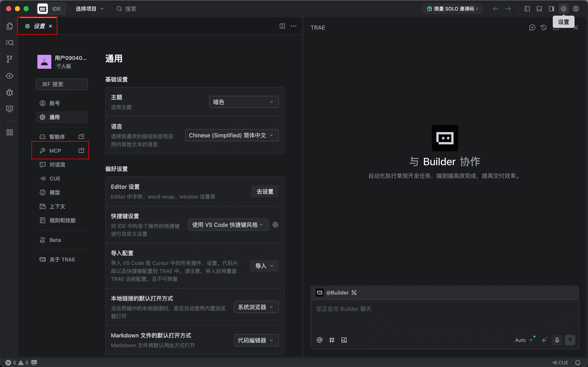Click the 去设置 button for Editor settings
Screen dimensions: 588x367
[x=265, y=191]
